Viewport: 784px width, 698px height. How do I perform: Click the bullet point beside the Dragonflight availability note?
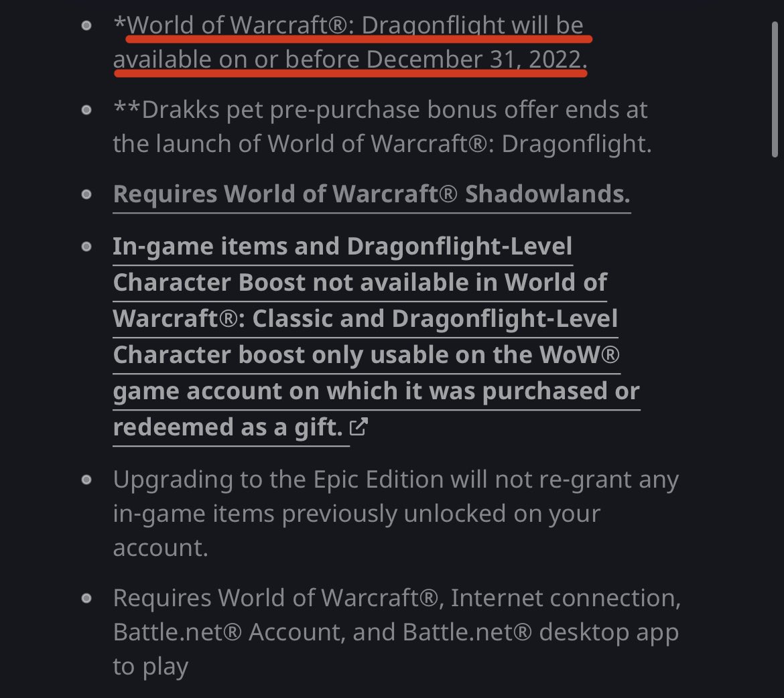click(86, 25)
